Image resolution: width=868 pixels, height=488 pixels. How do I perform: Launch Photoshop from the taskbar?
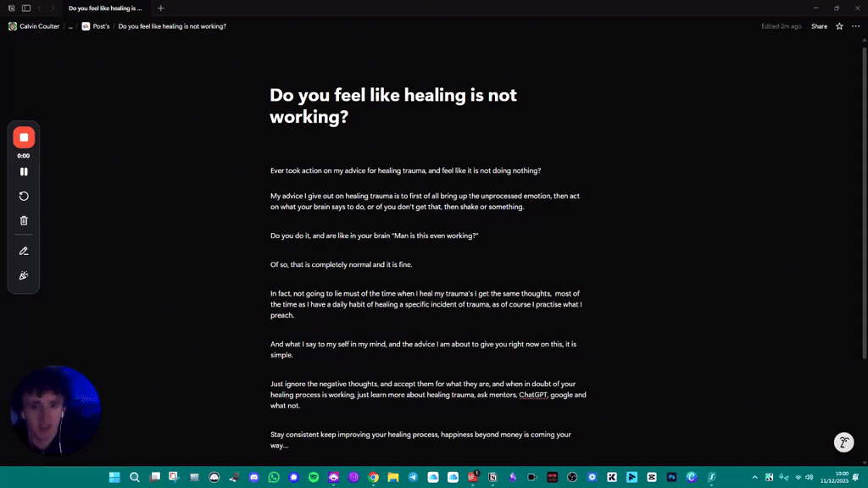coord(670,477)
